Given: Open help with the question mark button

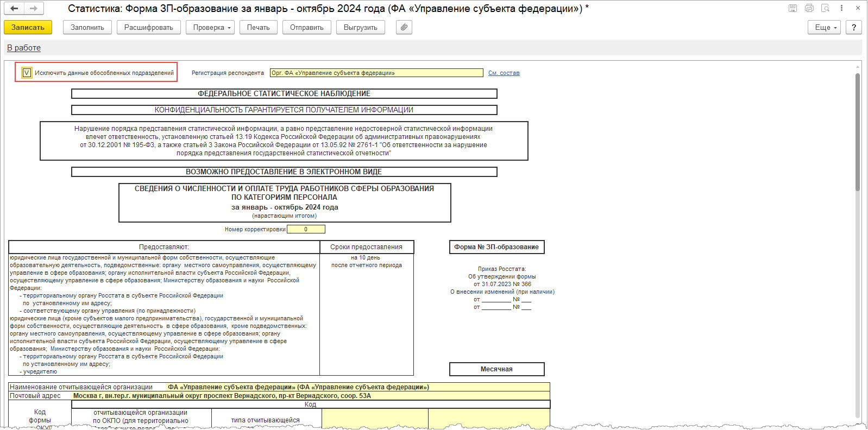Looking at the screenshot, I should tap(854, 27).
